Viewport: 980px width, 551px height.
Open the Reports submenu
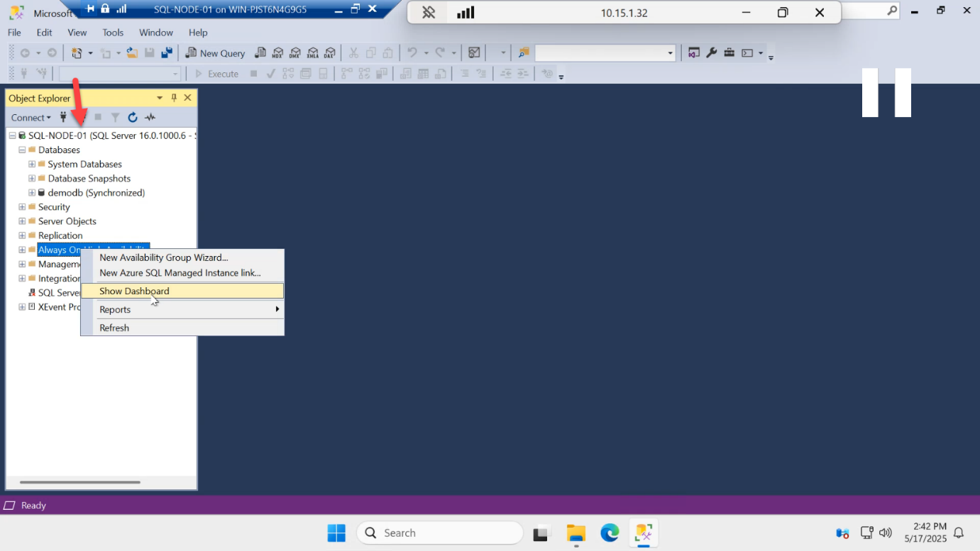click(182, 309)
